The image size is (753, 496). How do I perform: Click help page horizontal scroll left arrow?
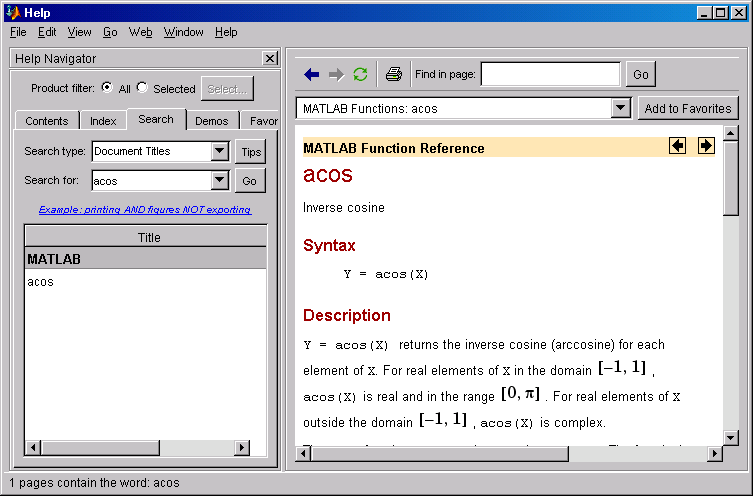pos(303,453)
